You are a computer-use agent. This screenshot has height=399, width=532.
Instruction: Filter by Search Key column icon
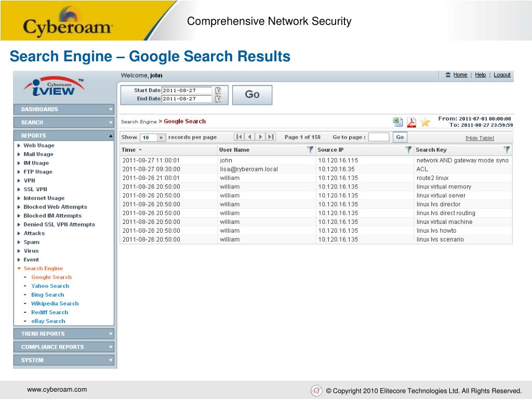point(507,150)
